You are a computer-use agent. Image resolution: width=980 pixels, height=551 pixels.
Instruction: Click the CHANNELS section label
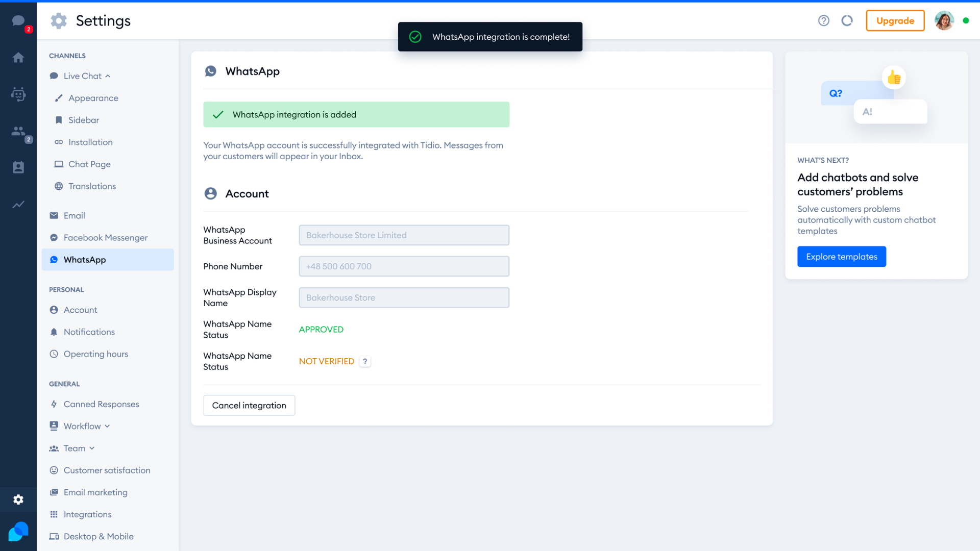[x=67, y=56]
